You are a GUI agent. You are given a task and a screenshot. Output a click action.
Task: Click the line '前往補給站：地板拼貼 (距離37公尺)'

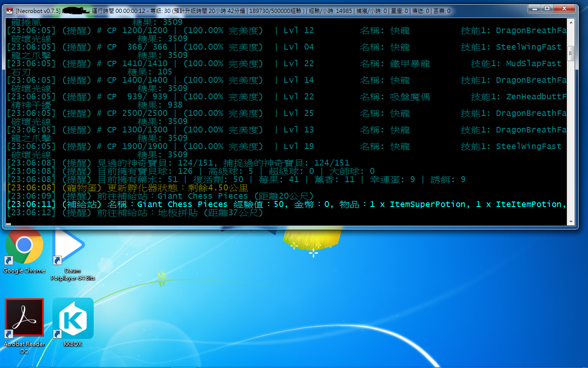pos(135,213)
